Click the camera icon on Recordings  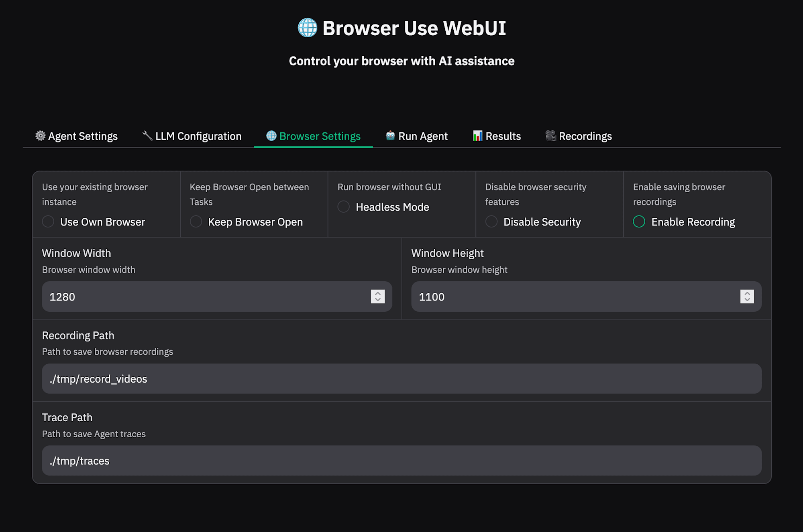coord(551,136)
